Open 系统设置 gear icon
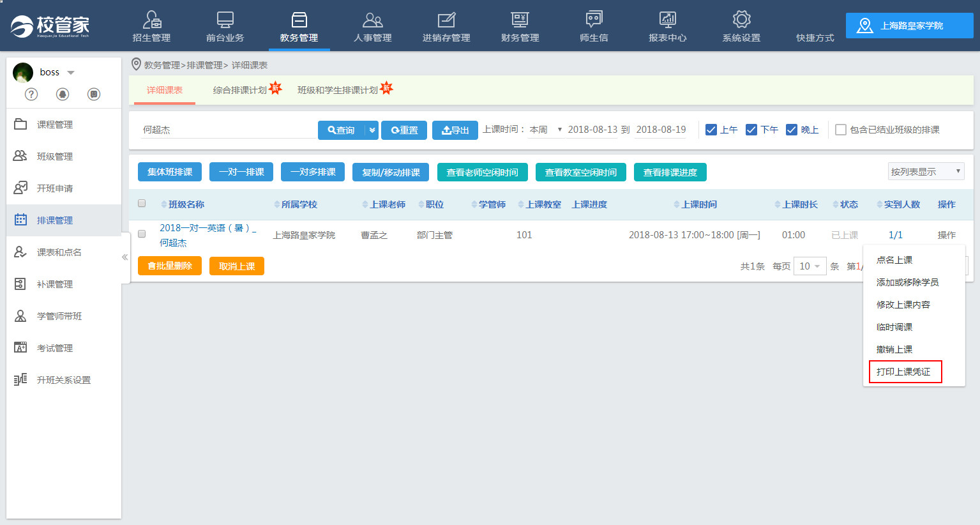The width and height of the screenshot is (980, 525). [741, 20]
